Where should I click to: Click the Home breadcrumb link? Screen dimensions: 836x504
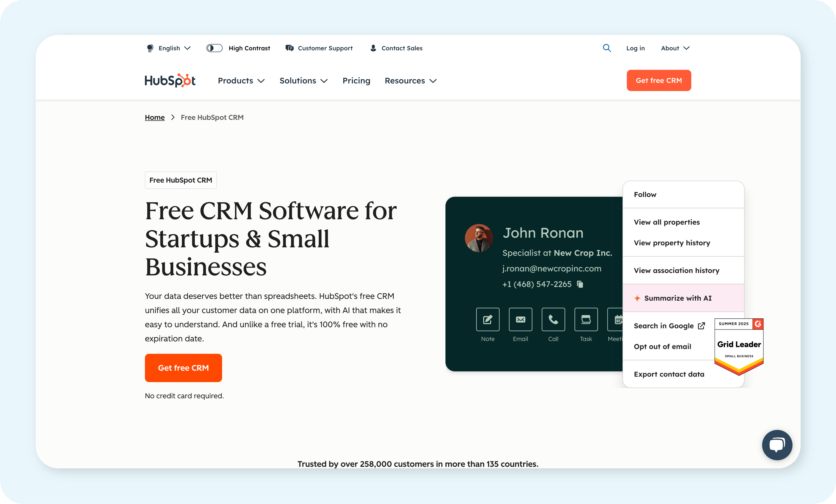155,117
